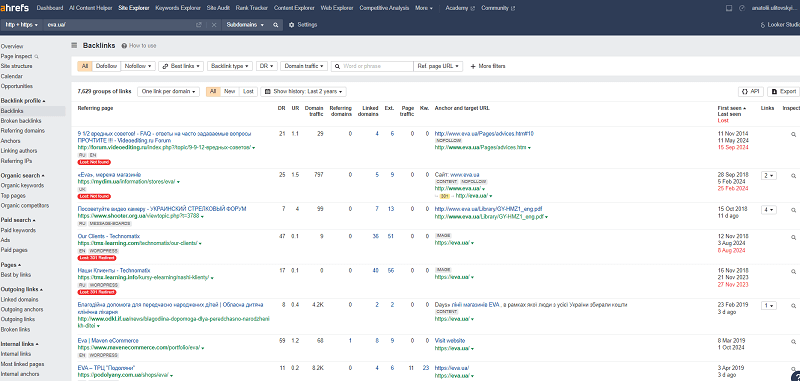Open the http + https protocol dropdown
The width and height of the screenshot is (800, 381).
pyautogui.click(x=21, y=25)
